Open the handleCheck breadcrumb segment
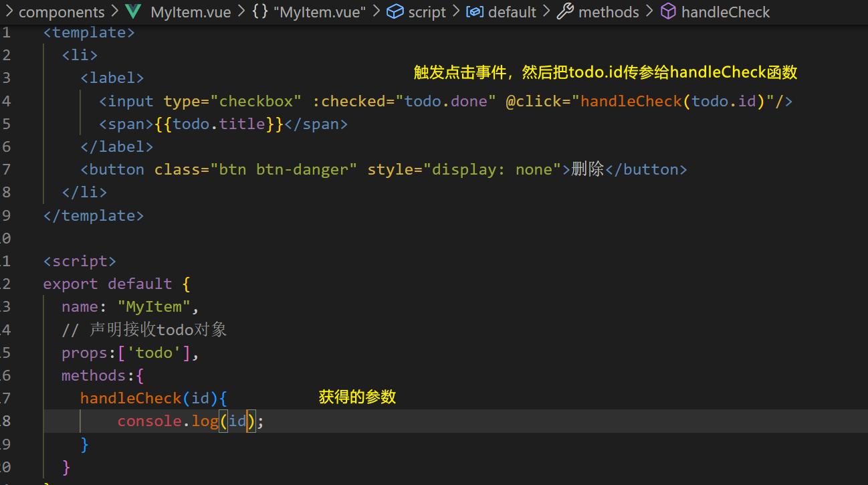This screenshot has height=485, width=868. (x=726, y=12)
